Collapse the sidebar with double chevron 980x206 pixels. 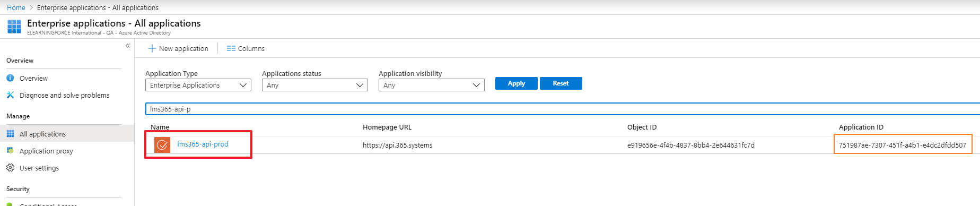127,46
